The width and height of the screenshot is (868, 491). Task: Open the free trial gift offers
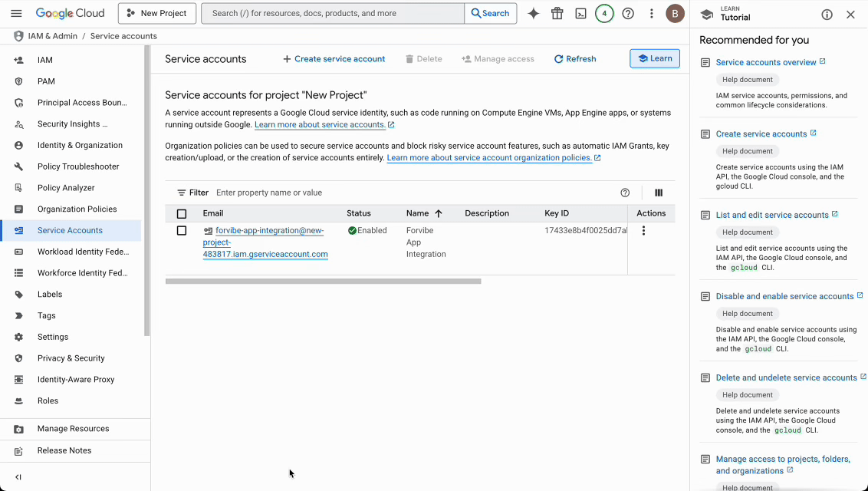pyautogui.click(x=557, y=13)
